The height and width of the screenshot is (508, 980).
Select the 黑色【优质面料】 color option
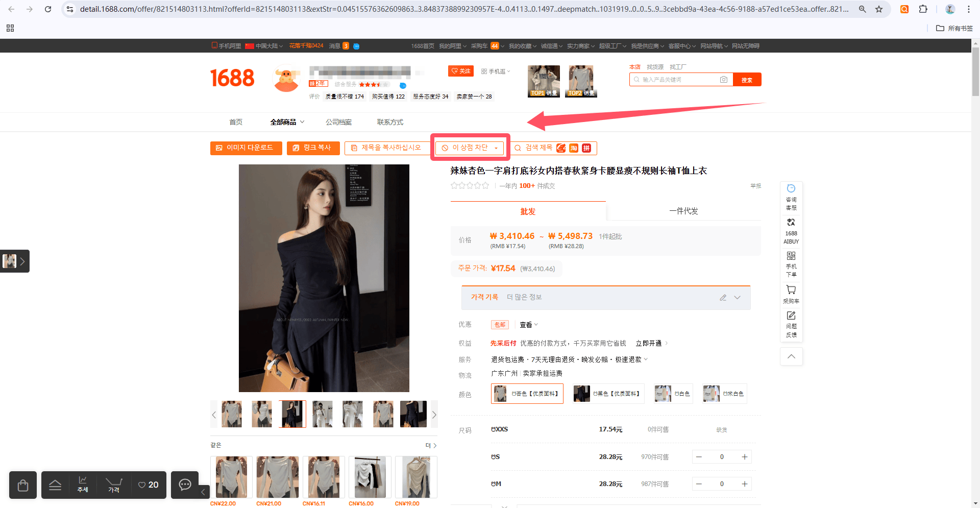[608, 394]
